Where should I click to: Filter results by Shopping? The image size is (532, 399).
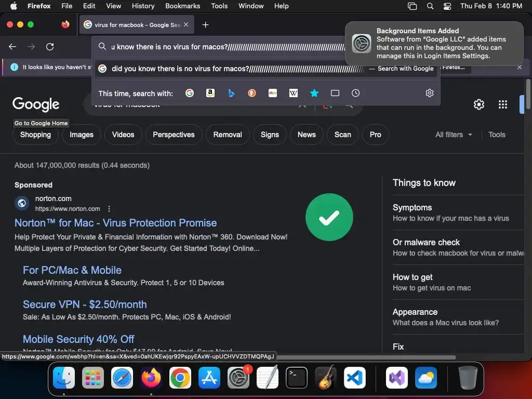(x=36, y=135)
